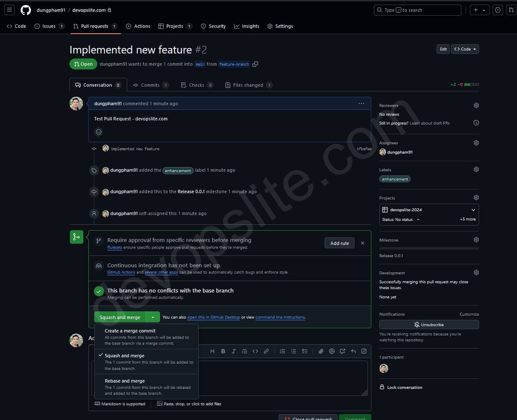Open Release 0.0.1 milestone link in timeline
This screenshot has width=517, height=420.
[191, 191]
